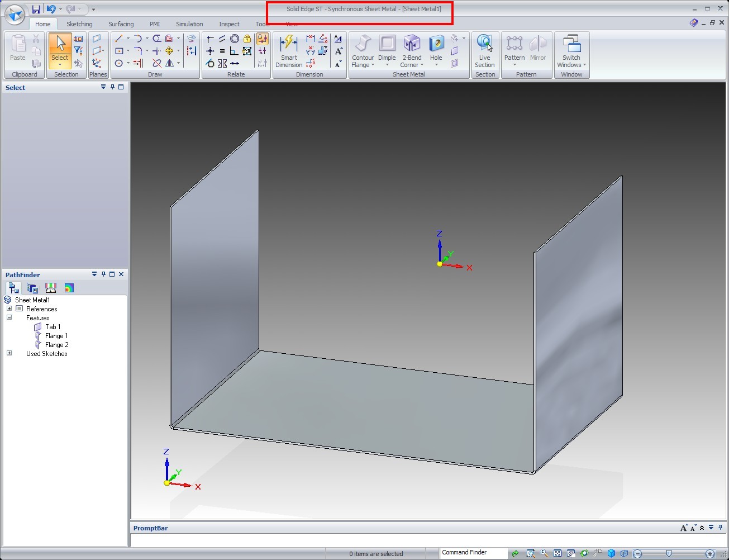This screenshot has height=560, width=729.
Task: Expand the Select tool dropdown arrow
Action: coord(60,65)
